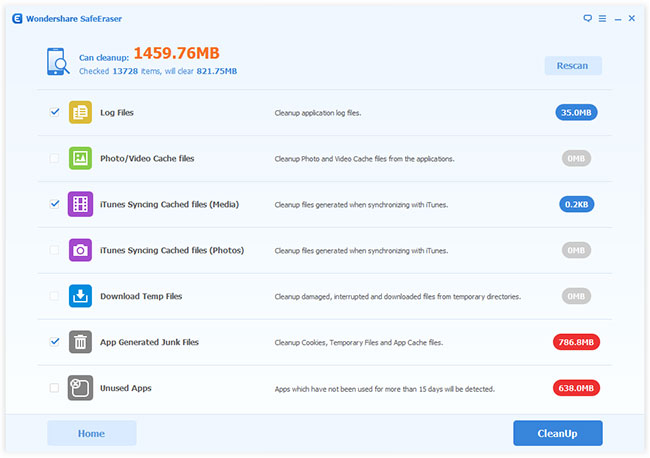Screen dimensions: 650x458
Task: Click the Rescan button
Action: pyautogui.click(x=573, y=65)
